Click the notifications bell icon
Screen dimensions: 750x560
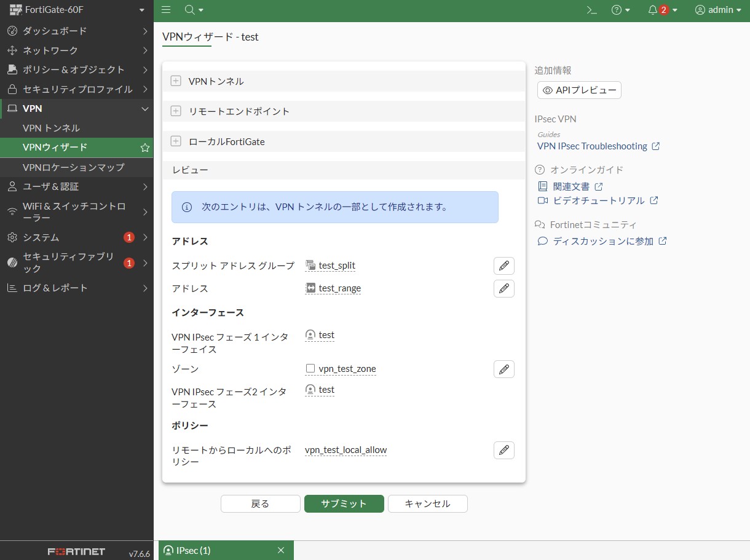coord(653,10)
